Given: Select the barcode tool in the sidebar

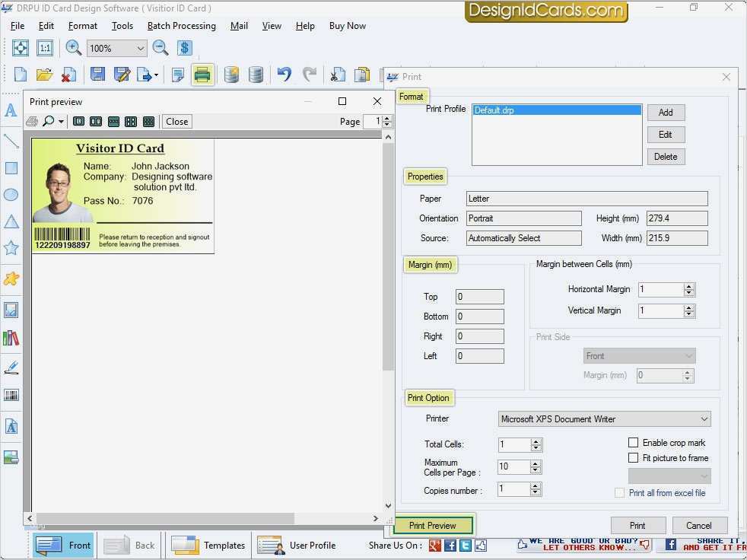Looking at the screenshot, I should coord(11,395).
